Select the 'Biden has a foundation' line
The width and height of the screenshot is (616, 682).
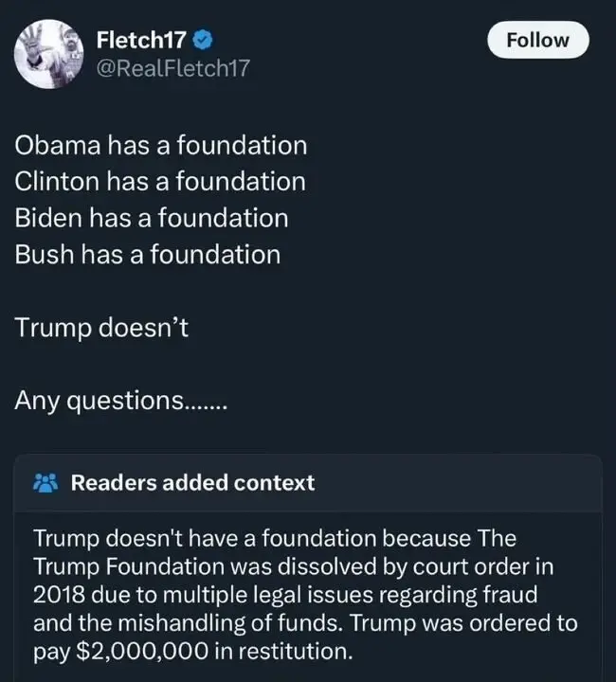(x=152, y=218)
